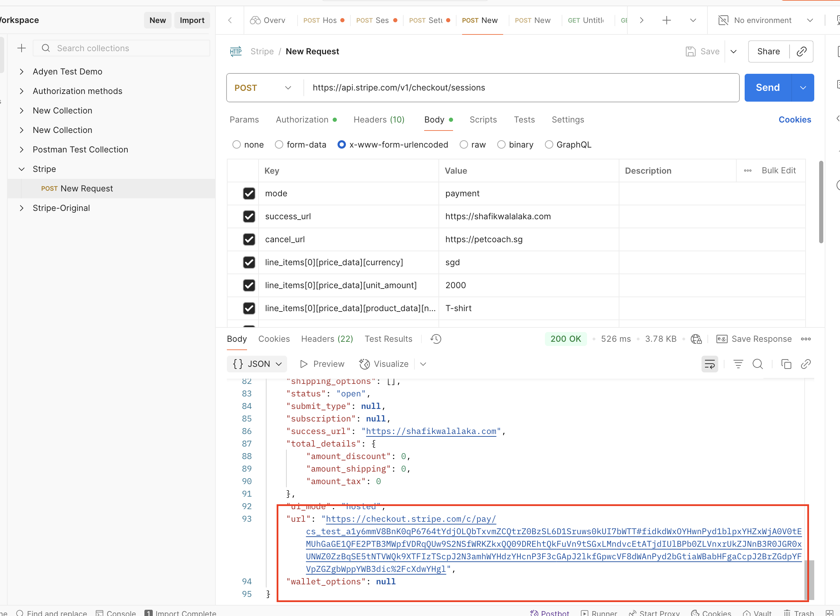
Task: Search within the response body
Action: 758,364
